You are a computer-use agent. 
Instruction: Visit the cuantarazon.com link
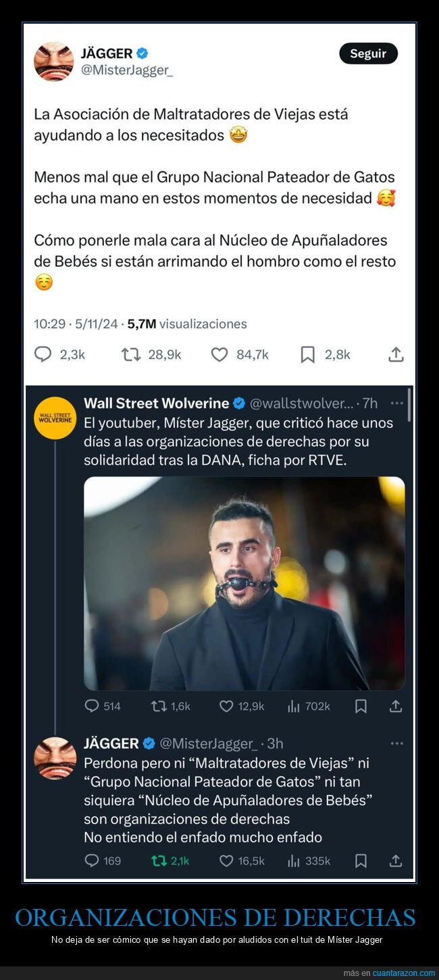point(403,973)
